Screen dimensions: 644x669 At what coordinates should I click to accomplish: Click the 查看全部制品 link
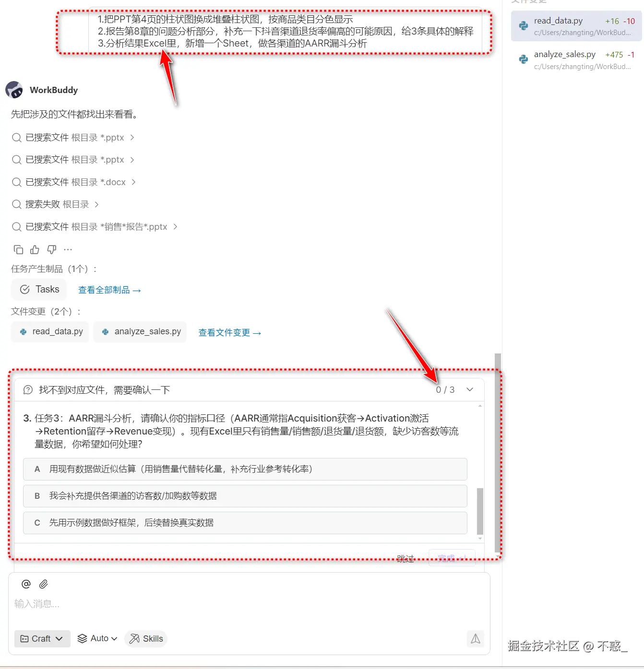click(109, 290)
